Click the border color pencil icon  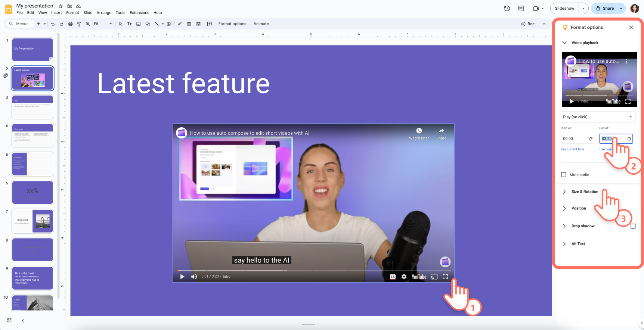pos(180,24)
